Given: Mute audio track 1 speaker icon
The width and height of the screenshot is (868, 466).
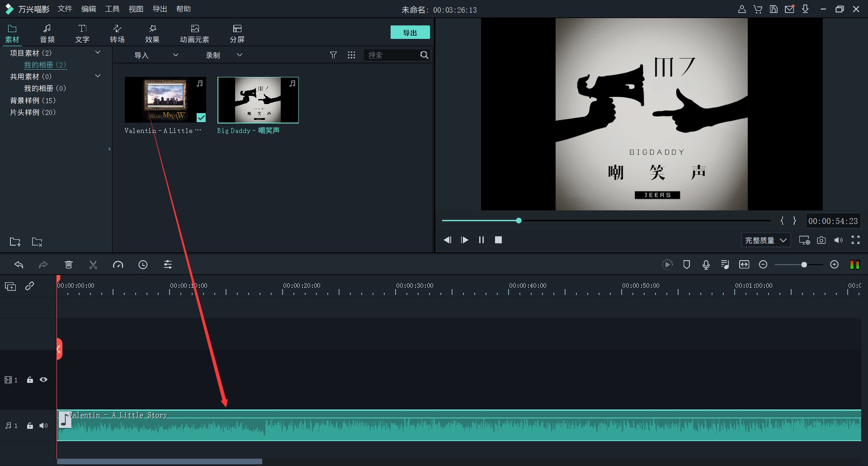Looking at the screenshot, I should [43, 426].
